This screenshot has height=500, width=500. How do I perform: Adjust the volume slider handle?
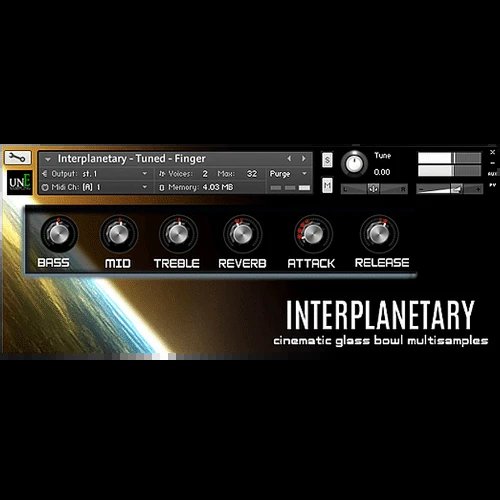(457, 189)
